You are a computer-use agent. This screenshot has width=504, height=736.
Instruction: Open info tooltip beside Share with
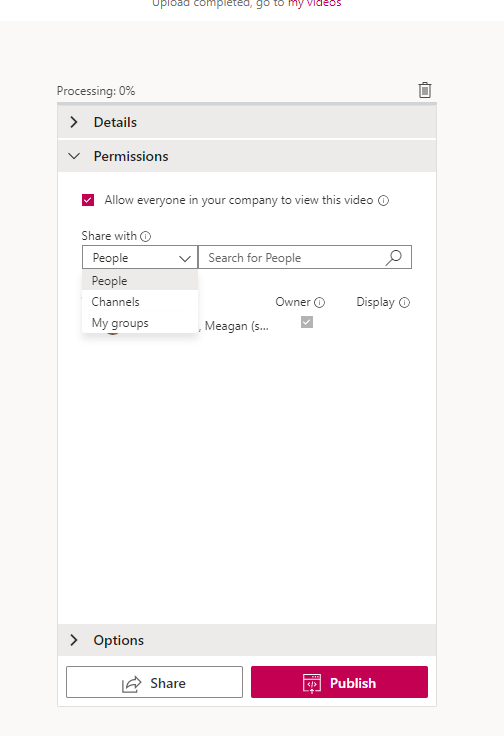tap(145, 236)
